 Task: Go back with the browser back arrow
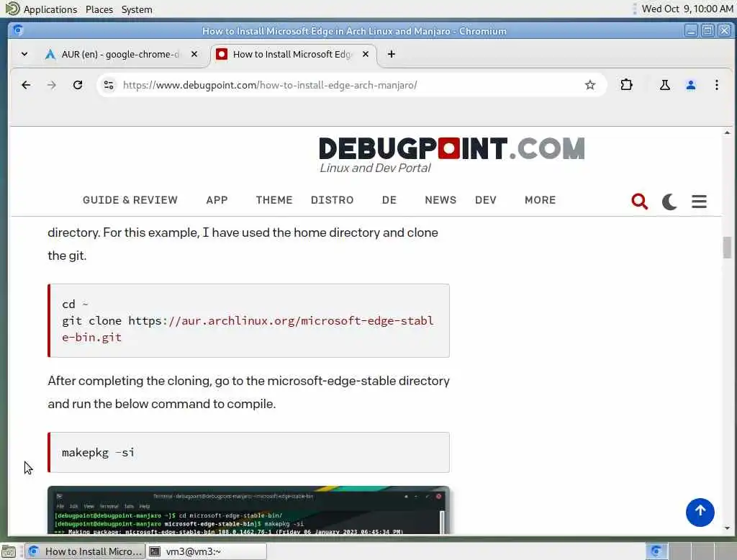pos(26,85)
